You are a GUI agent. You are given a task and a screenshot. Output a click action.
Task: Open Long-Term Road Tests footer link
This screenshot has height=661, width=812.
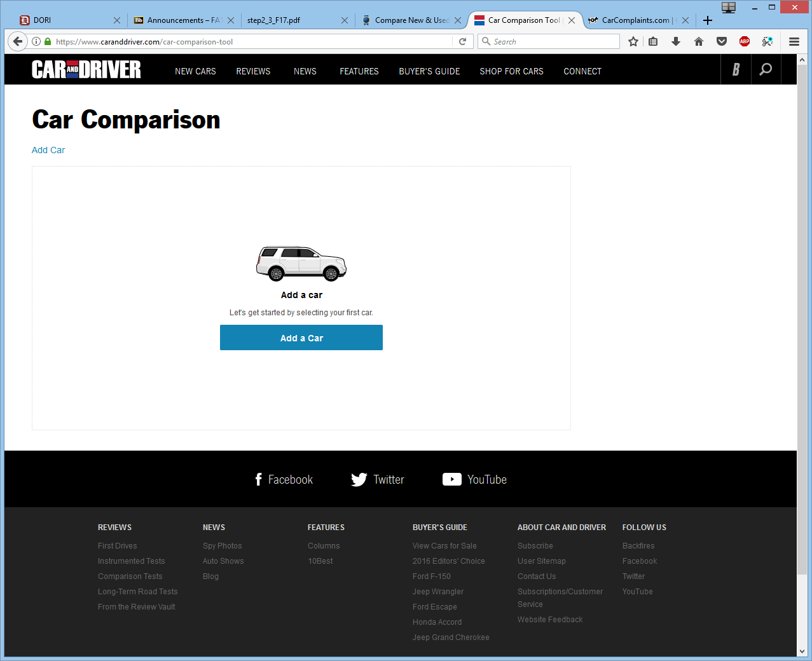click(137, 592)
